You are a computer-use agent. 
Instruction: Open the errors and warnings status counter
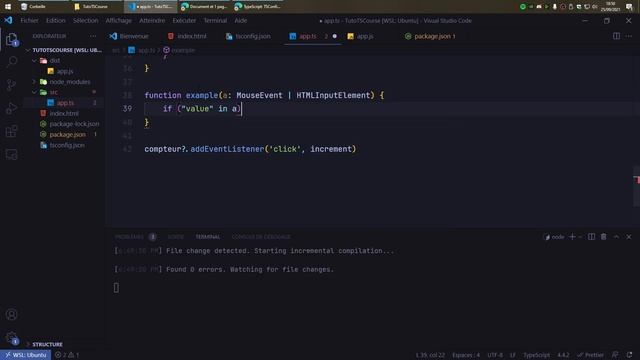point(67,355)
